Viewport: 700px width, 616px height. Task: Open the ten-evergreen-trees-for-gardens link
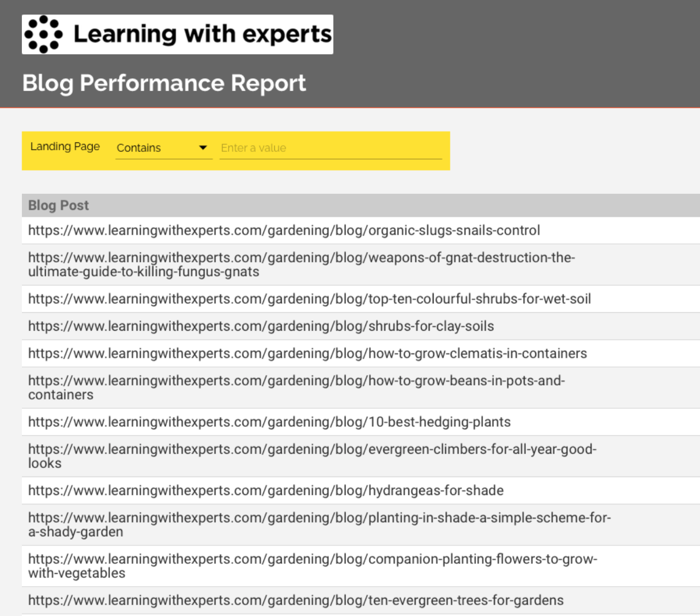coord(296,600)
